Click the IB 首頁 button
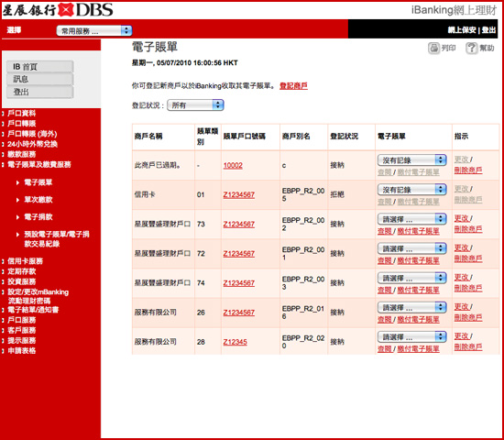The image size is (504, 440). (40, 67)
